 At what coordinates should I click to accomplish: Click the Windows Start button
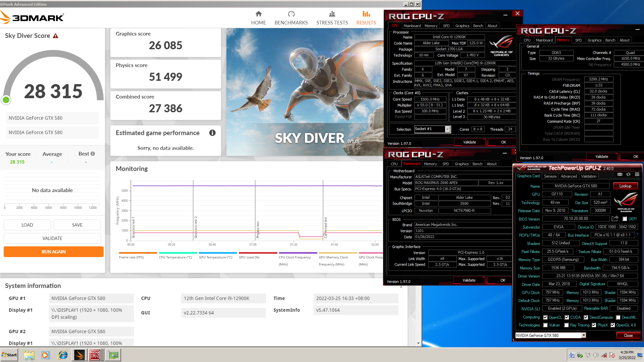pos(9,355)
